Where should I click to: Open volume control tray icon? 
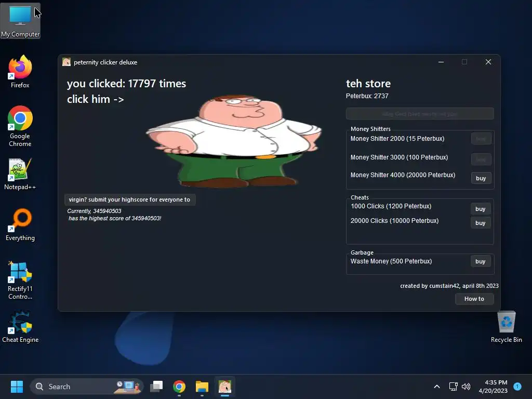click(x=466, y=387)
